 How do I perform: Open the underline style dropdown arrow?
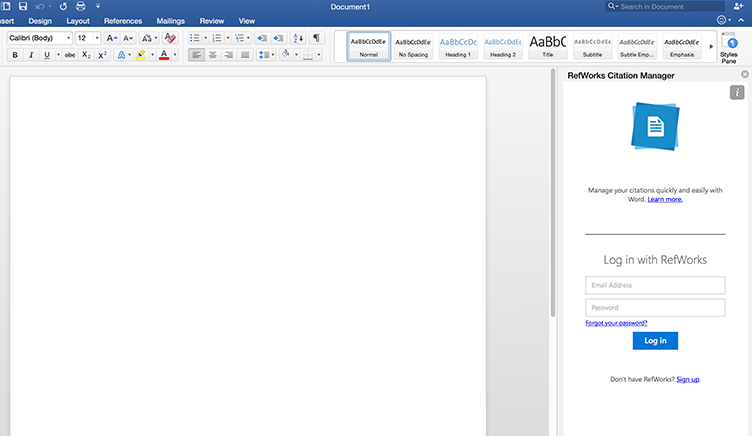click(58, 55)
